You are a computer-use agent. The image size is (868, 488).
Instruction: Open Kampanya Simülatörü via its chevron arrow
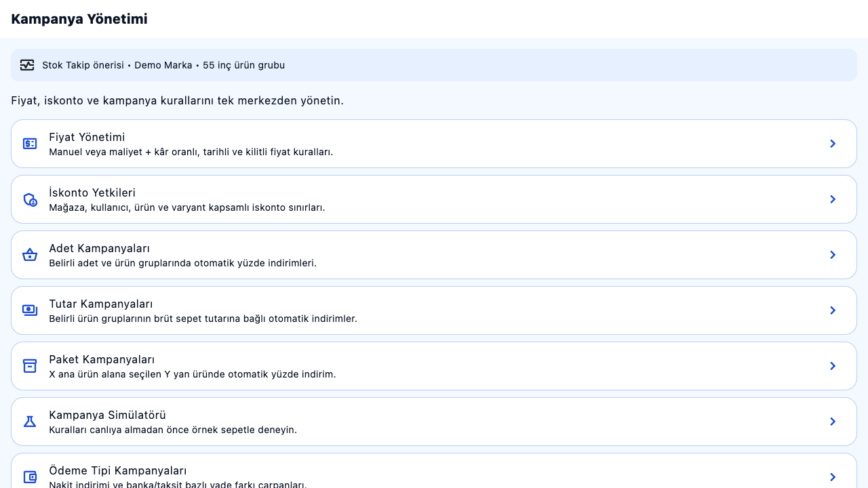tap(833, 422)
